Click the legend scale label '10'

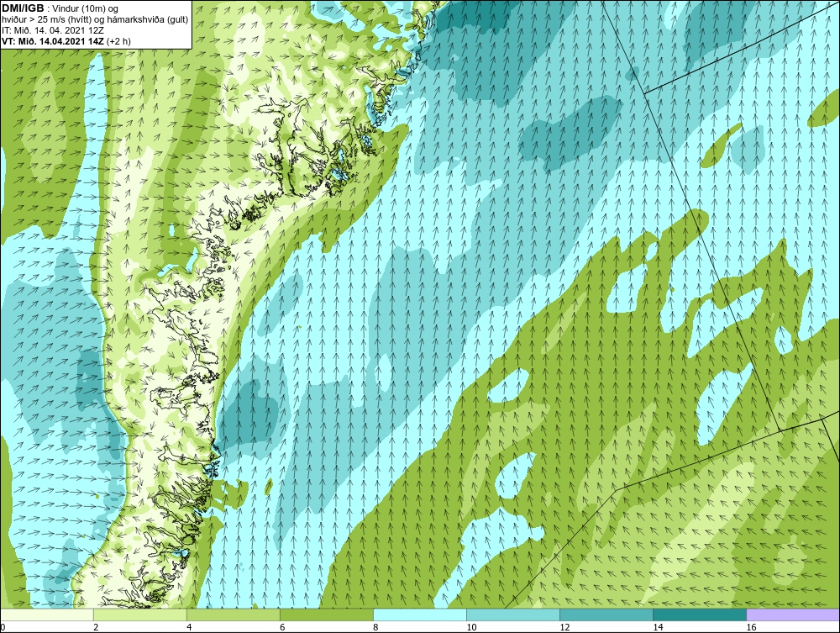471,627
